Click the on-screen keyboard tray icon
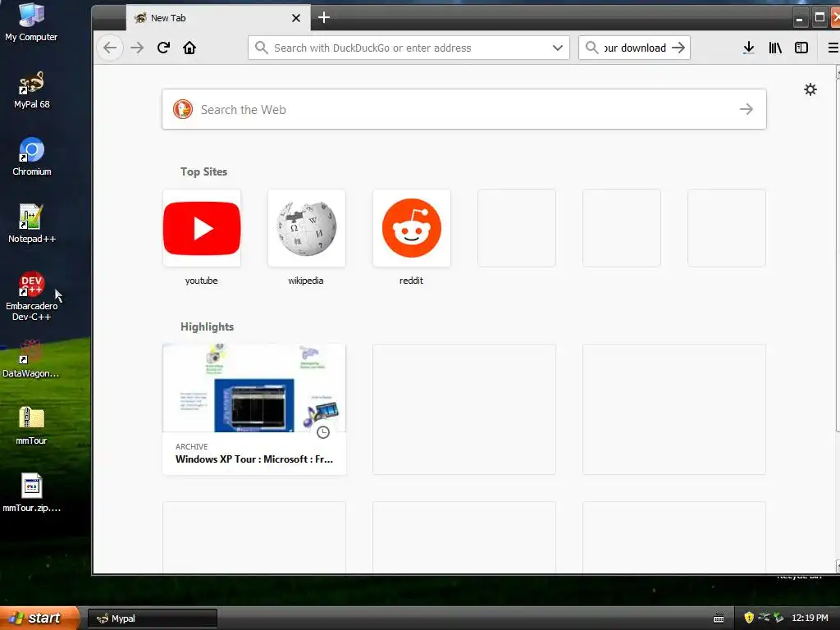Viewport: 840px width, 630px height. tap(719, 619)
